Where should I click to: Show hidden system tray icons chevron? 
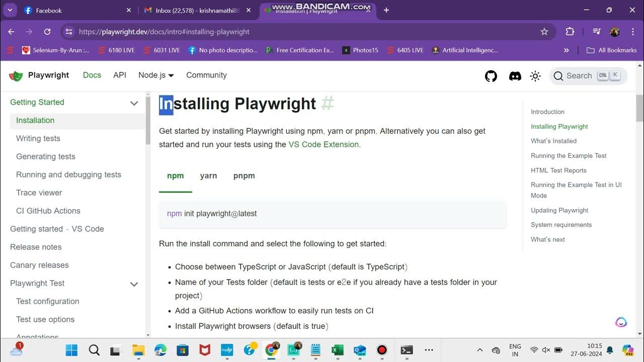(x=480, y=350)
